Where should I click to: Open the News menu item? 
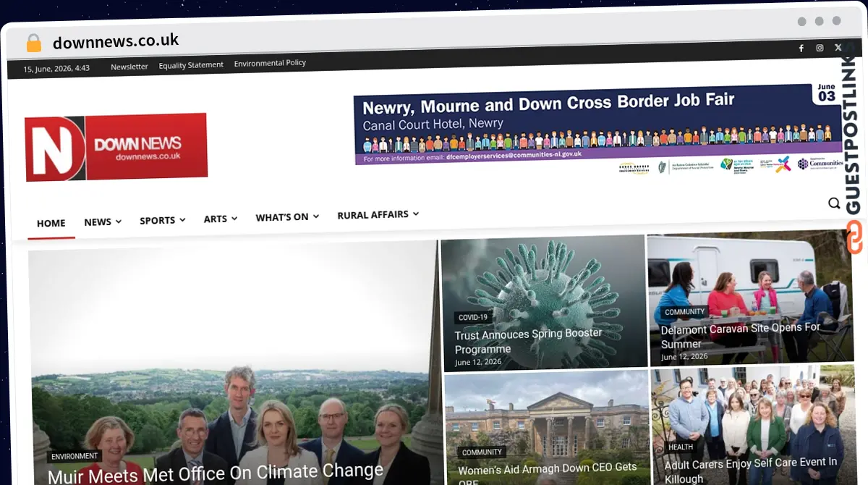click(x=98, y=222)
